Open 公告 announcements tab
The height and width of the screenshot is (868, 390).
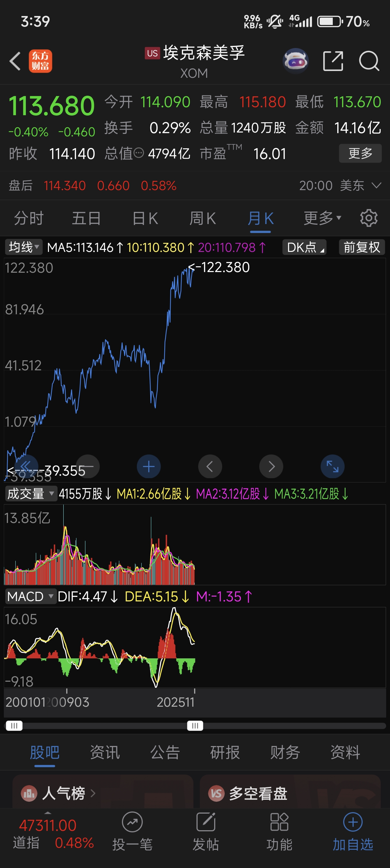click(165, 752)
